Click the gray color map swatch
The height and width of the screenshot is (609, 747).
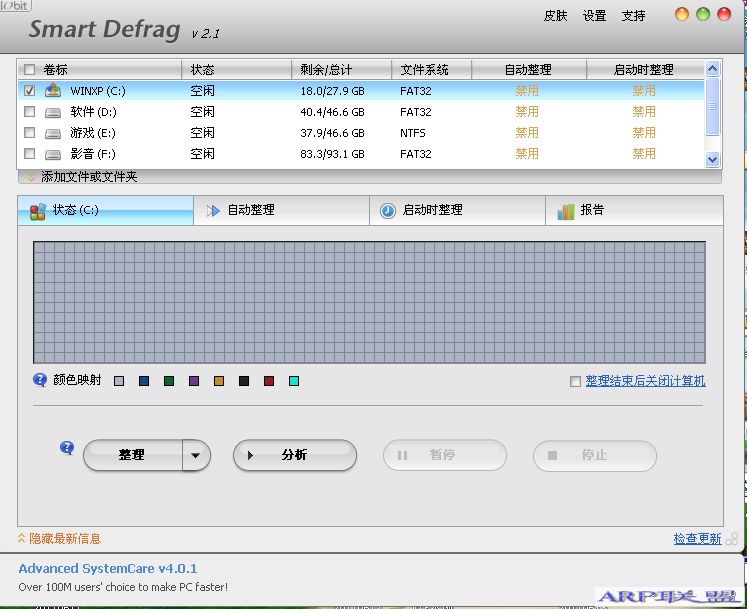tap(119, 381)
